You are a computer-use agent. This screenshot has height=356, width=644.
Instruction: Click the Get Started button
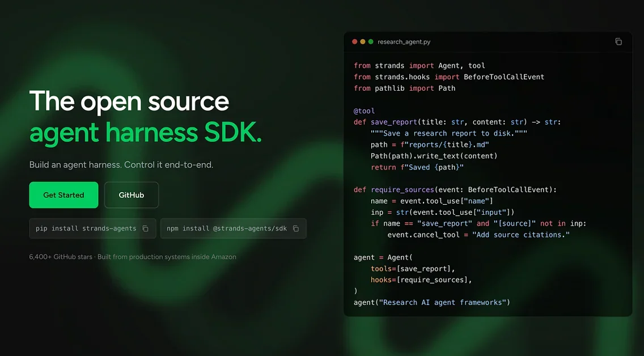coord(63,195)
